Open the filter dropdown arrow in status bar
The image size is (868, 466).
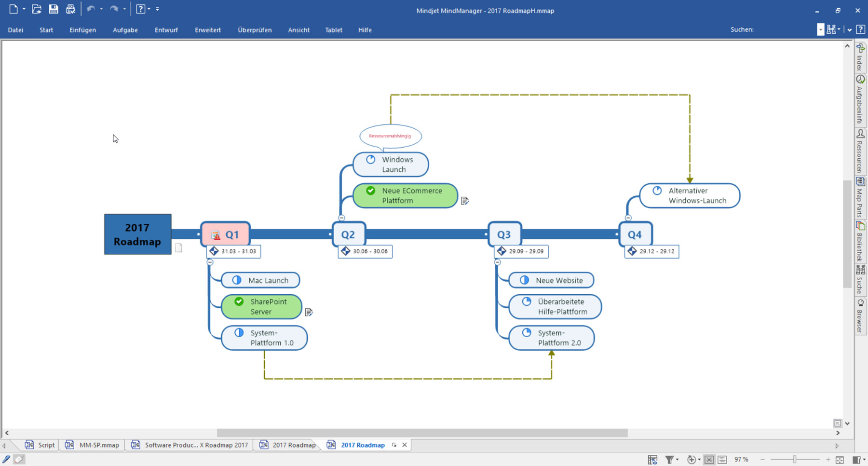click(x=677, y=459)
